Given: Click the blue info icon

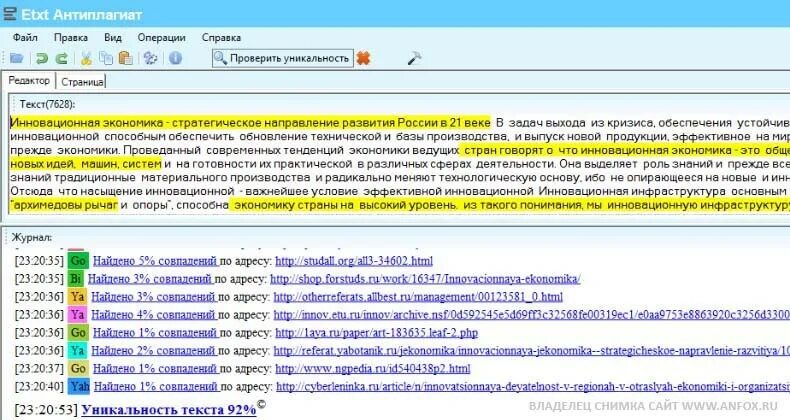Looking at the screenshot, I should [x=175, y=58].
